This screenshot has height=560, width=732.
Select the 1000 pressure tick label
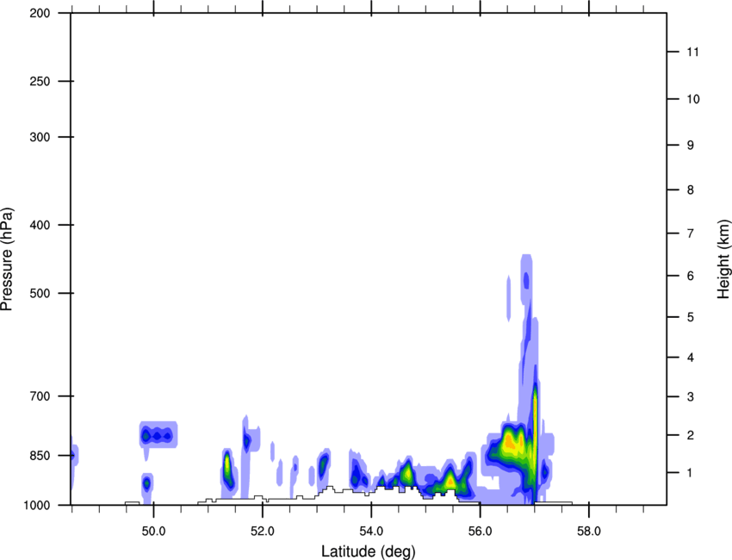(36, 506)
